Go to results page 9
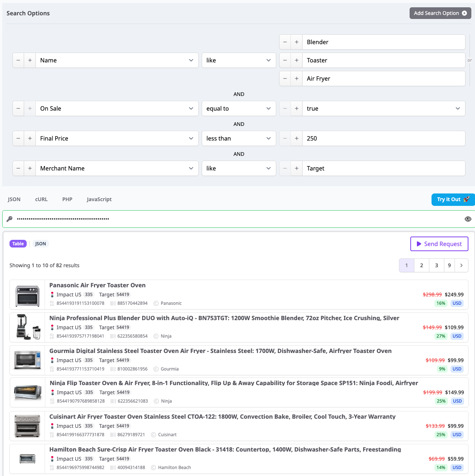Viewport: 475px width, 476px height. (449, 265)
